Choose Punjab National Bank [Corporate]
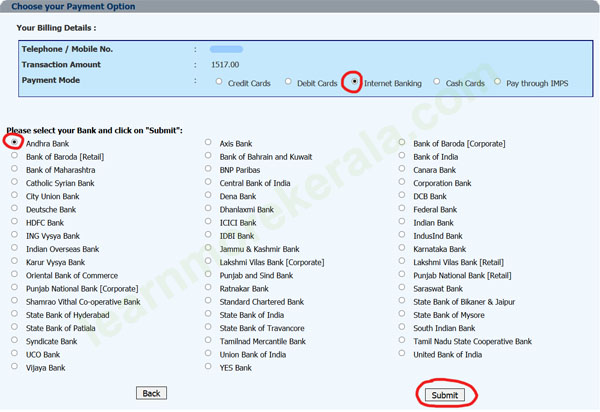 15,287
